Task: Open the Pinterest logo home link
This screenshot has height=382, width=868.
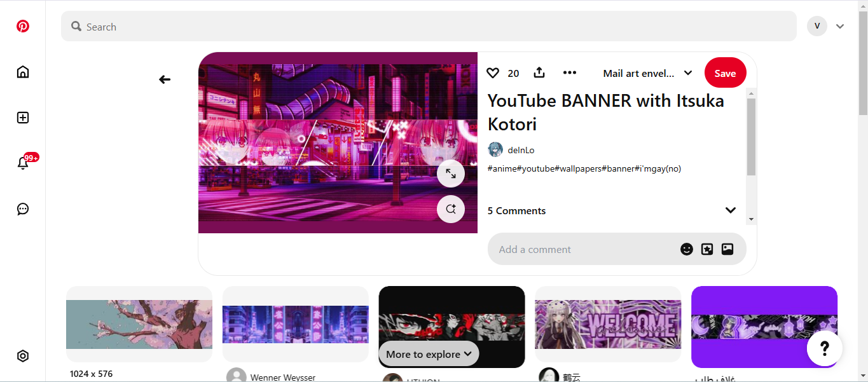Action: [23, 26]
